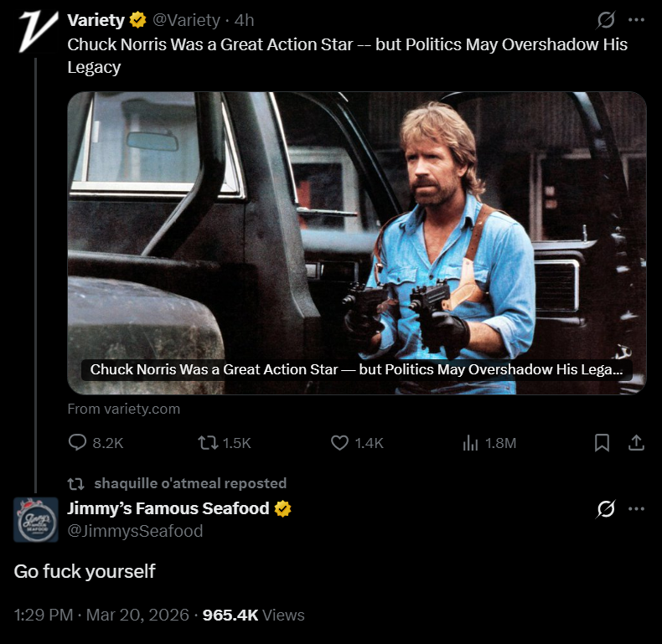Click 'shaquille o'atmeal reposted' label

tap(190, 483)
